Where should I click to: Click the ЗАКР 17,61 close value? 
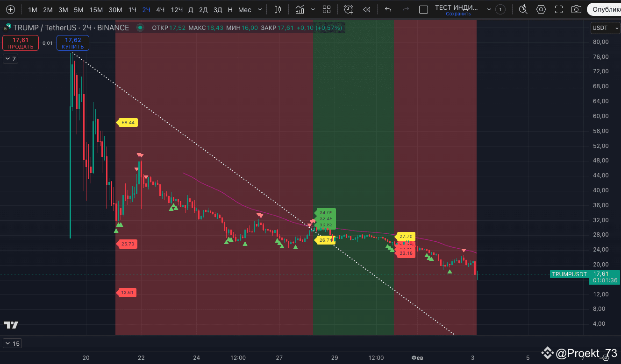pos(278,28)
